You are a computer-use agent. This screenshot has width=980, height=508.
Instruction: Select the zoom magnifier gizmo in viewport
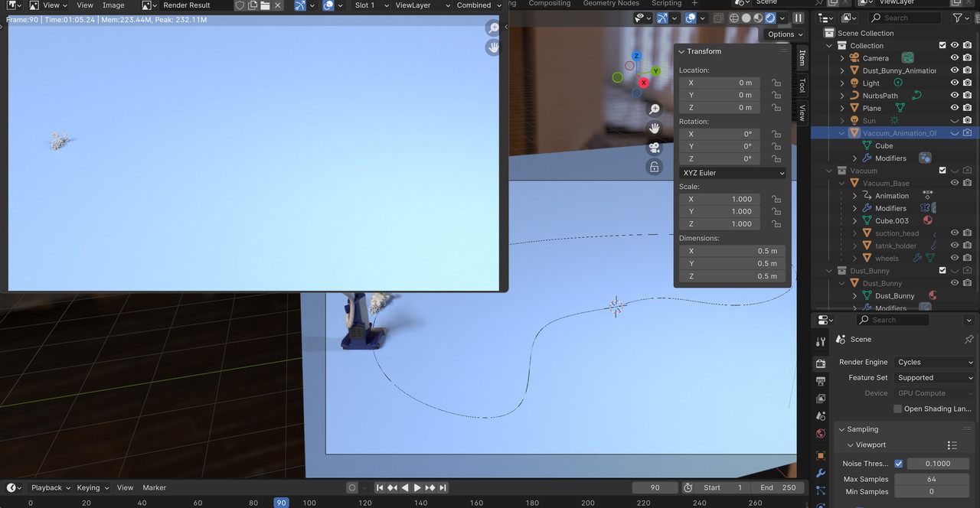coord(655,109)
